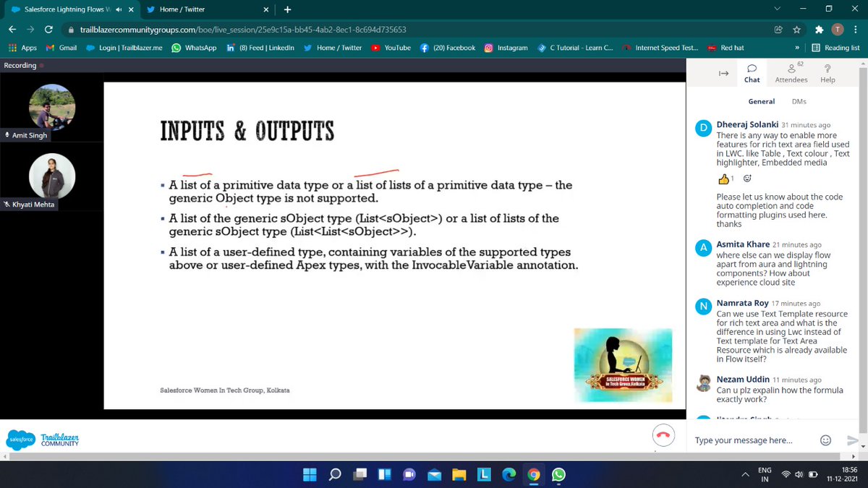The height and width of the screenshot is (488, 868).
Task: Open the Widgets taskbar icon
Action: click(384, 474)
